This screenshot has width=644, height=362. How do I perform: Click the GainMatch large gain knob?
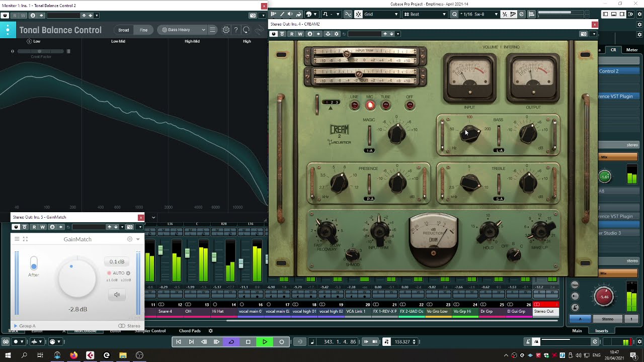(77, 280)
